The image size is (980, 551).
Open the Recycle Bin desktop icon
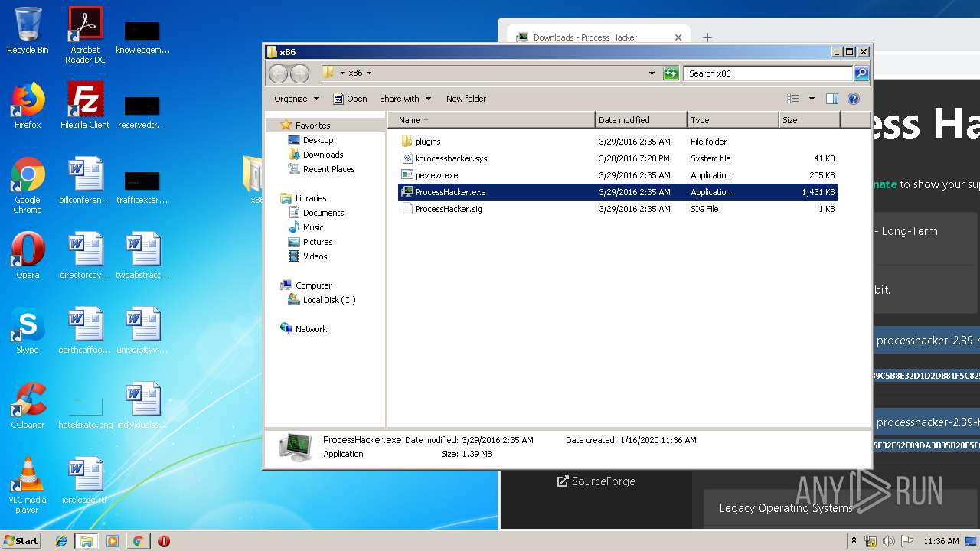click(28, 31)
